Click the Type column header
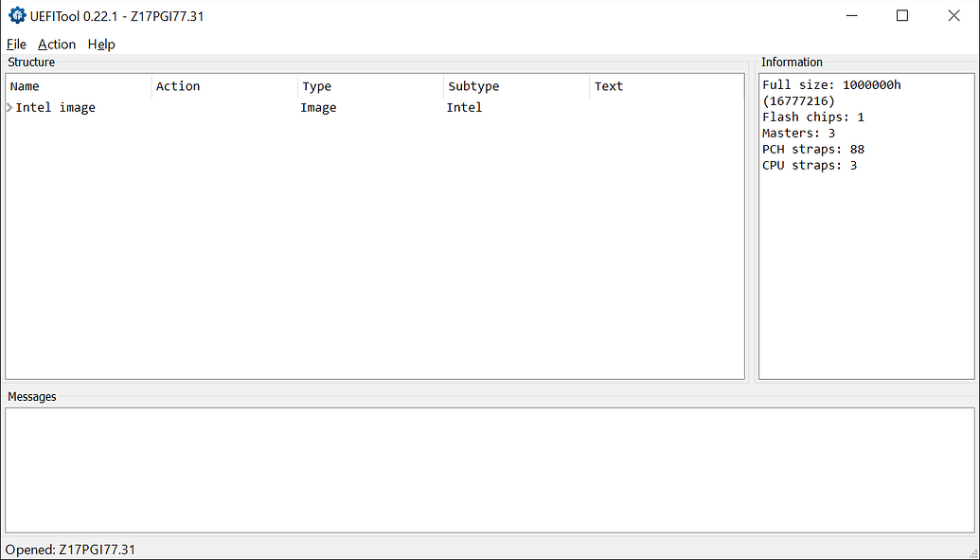980x560 pixels. click(x=316, y=86)
